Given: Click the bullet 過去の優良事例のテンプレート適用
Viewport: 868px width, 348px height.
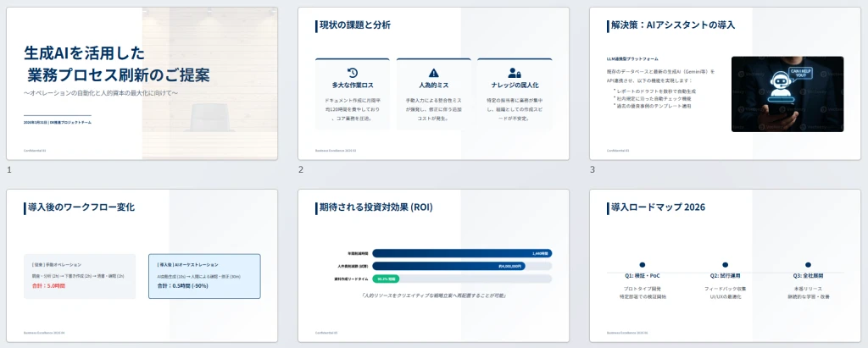Looking at the screenshot, I should tap(652, 106).
